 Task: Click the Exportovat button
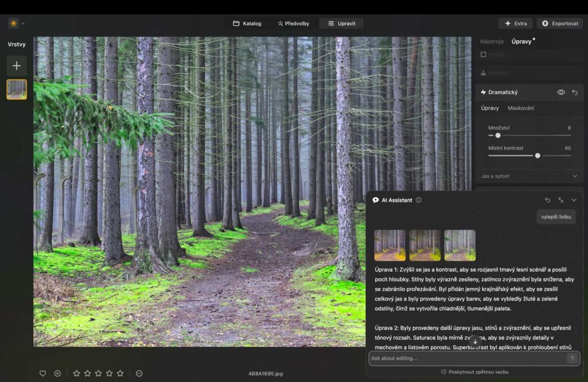tap(559, 23)
